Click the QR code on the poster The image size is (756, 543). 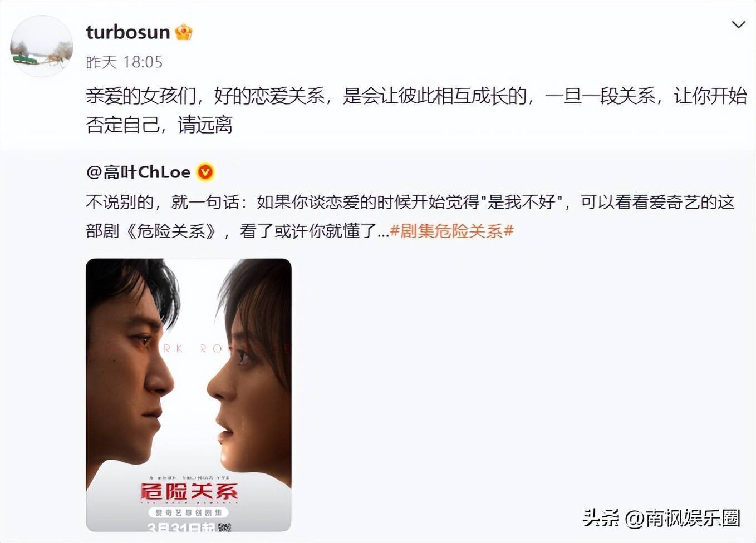(x=224, y=526)
